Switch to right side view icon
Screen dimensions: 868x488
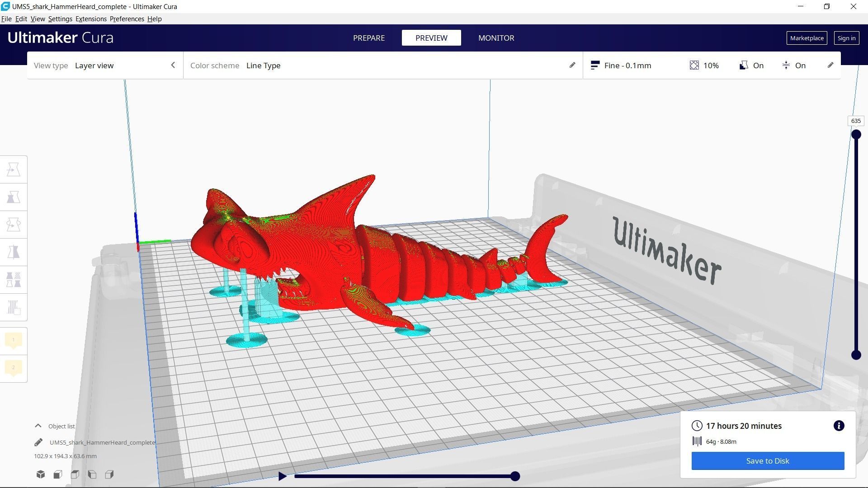109,474
